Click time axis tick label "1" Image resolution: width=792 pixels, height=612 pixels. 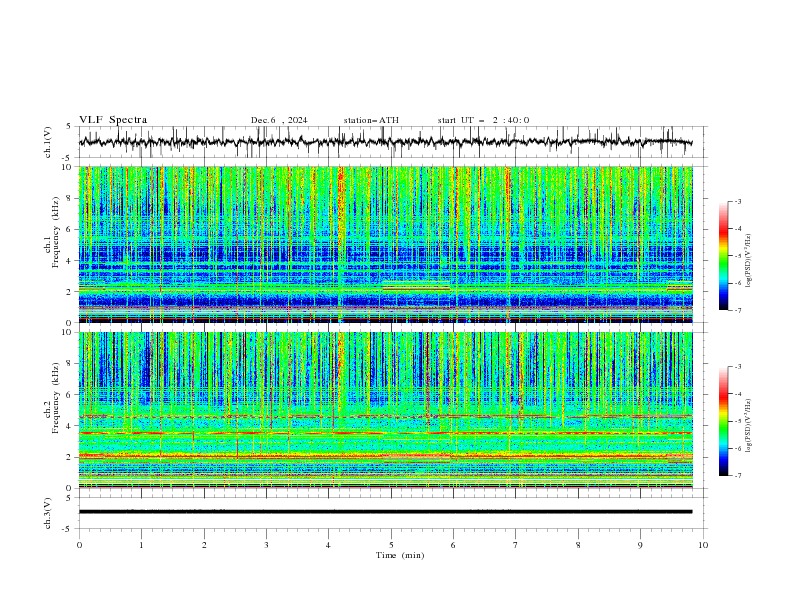142,545
